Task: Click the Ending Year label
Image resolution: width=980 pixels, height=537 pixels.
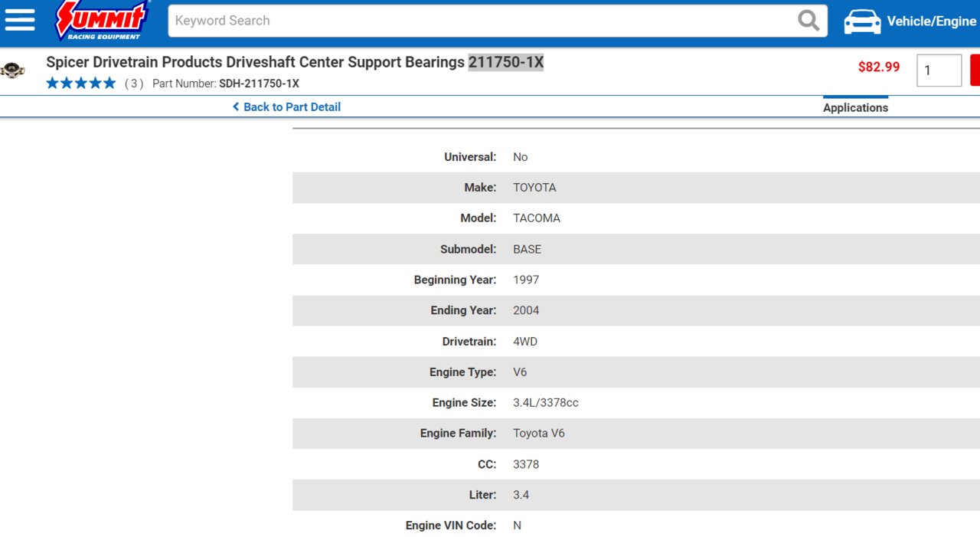Action: pyautogui.click(x=463, y=310)
